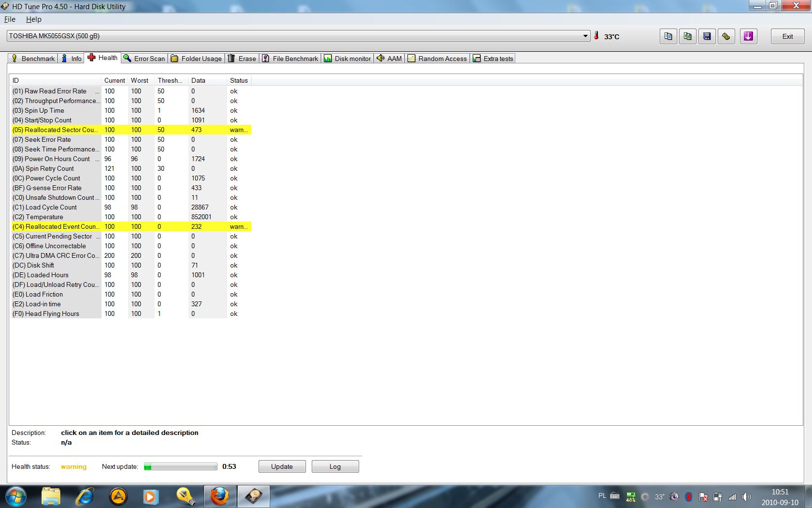812x508 pixels.
Task: Select the (C5) Current Pending Sector row
Action: point(130,236)
